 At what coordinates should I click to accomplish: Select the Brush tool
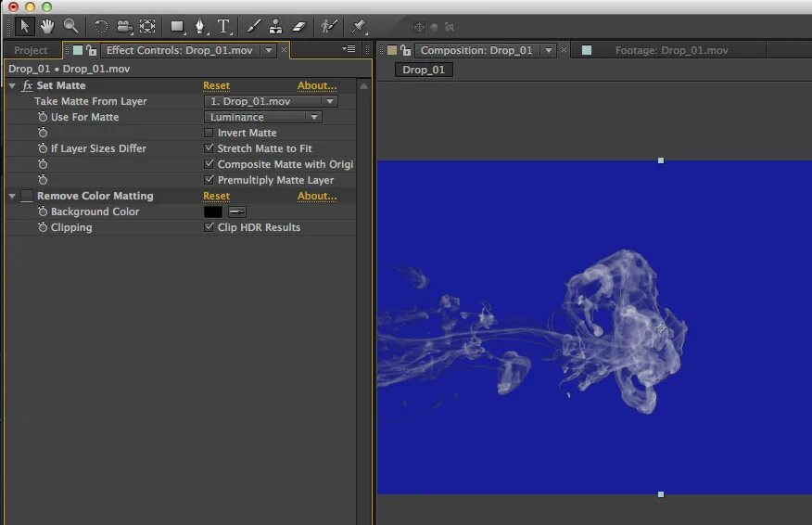253,26
